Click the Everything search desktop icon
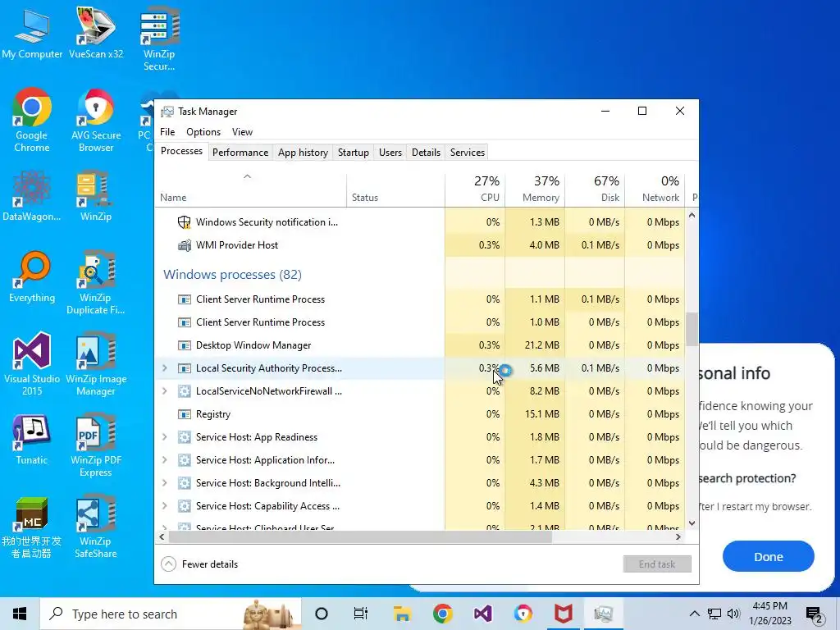 tap(32, 277)
